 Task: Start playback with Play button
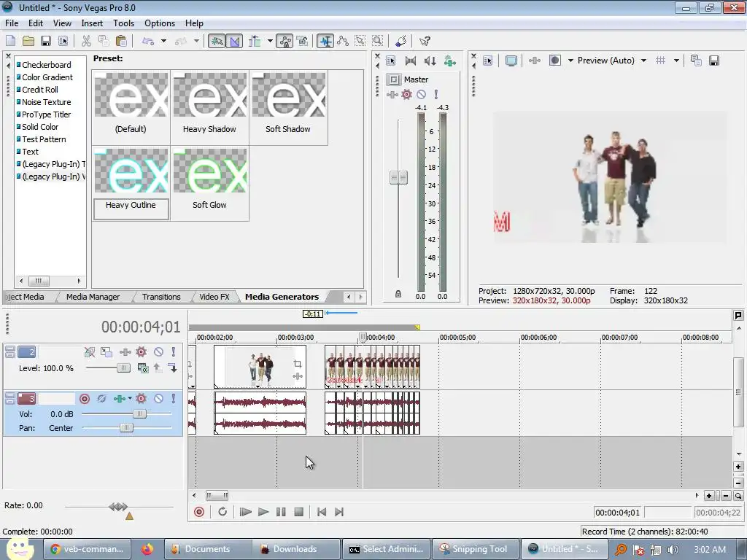(263, 512)
